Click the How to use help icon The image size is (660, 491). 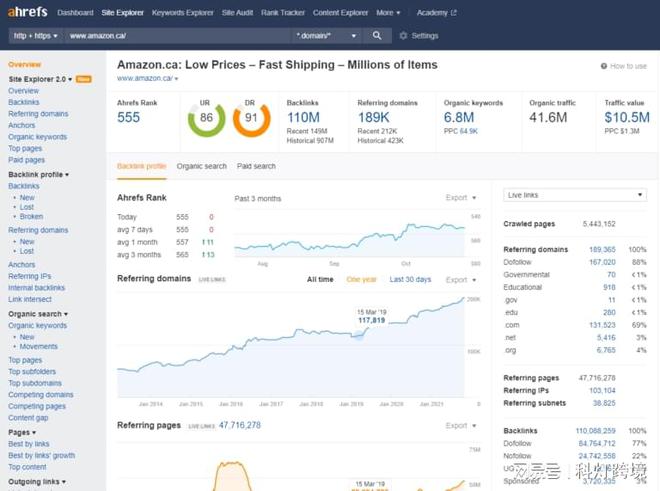click(x=603, y=66)
